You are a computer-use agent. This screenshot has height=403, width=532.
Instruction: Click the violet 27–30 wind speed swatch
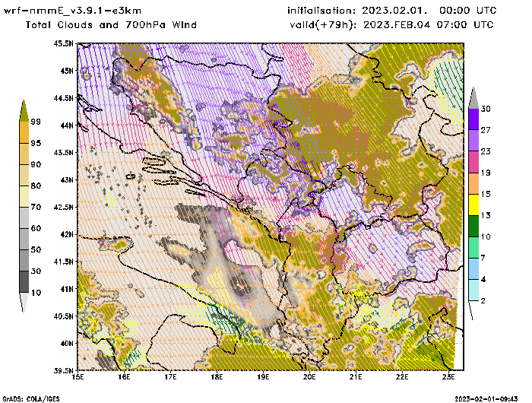[473, 119]
